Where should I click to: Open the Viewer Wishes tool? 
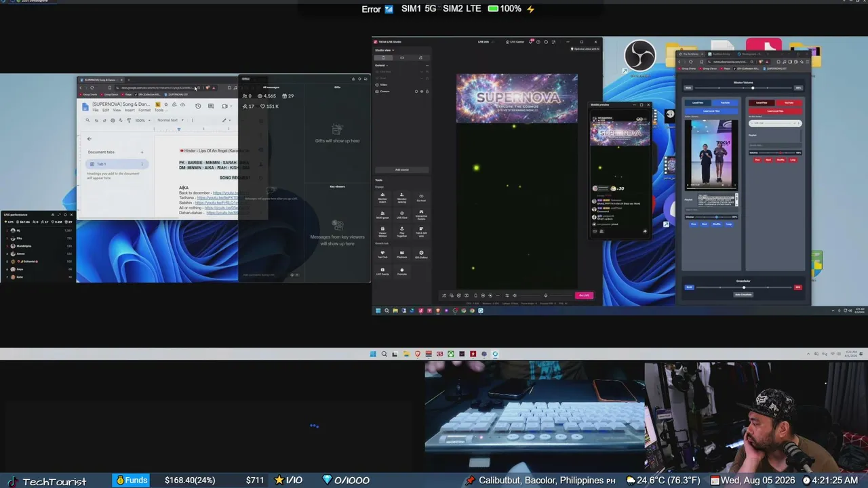point(382,231)
